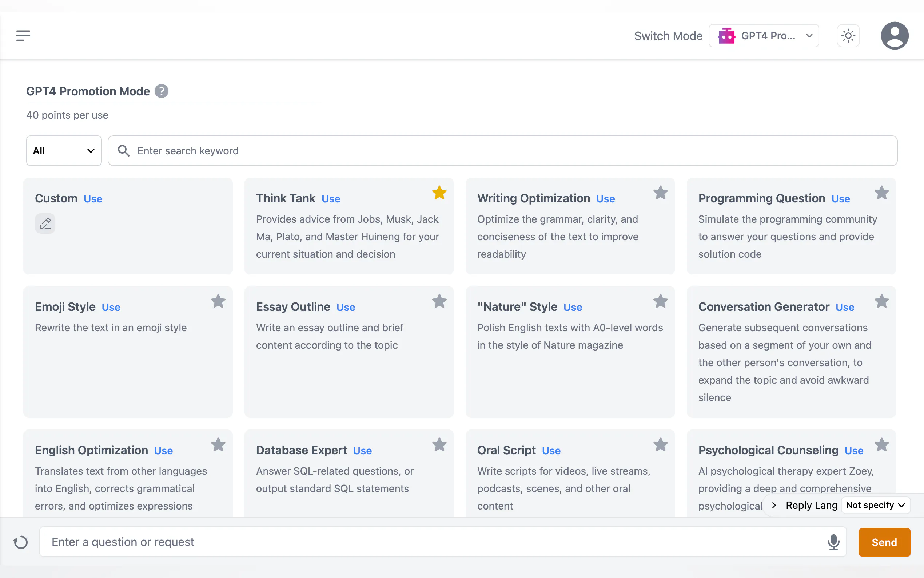Image resolution: width=924 pixels, height=578 pixels.
Task: Use the Essay Outline prompt
Action: click(345, 307)
